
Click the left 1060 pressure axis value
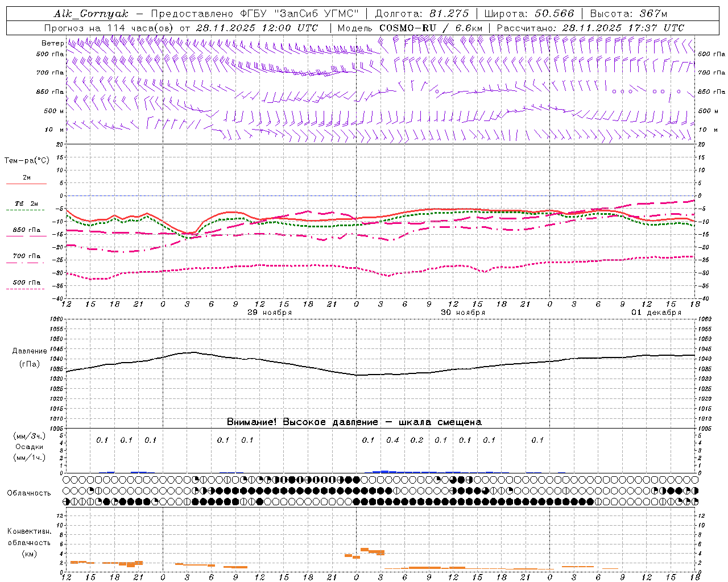pos(58,319)
